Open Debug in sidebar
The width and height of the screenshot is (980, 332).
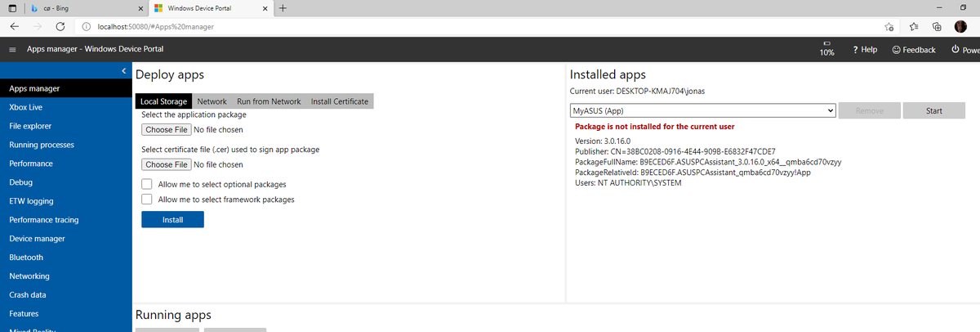(x=66, y=182)
